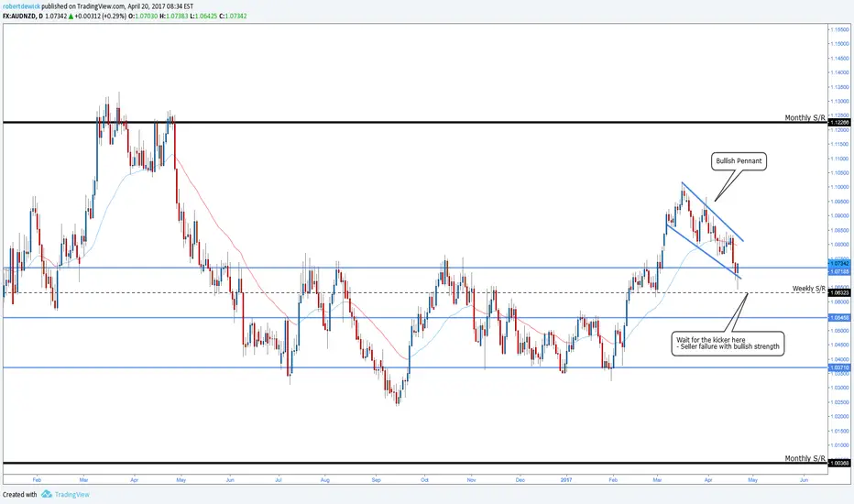The width and height of the screenshot is (854, 504).
Task: Click the 1.10000 tick on the price axis
Action: [x=840, y=187]
